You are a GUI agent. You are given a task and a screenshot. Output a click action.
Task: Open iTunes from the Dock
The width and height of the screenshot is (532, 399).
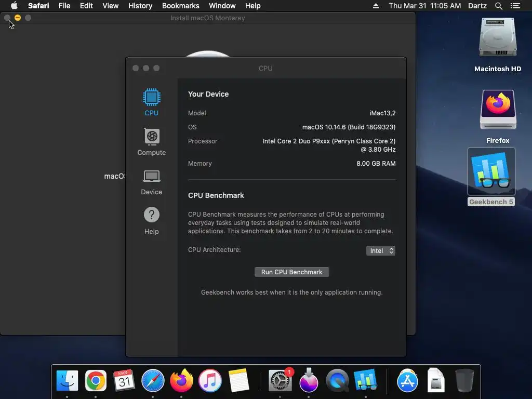210,380
